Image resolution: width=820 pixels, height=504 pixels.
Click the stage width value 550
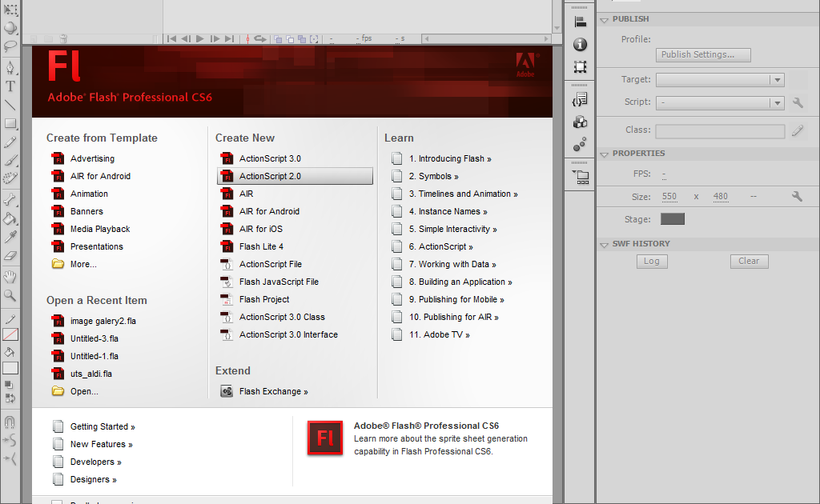(669, 196)
